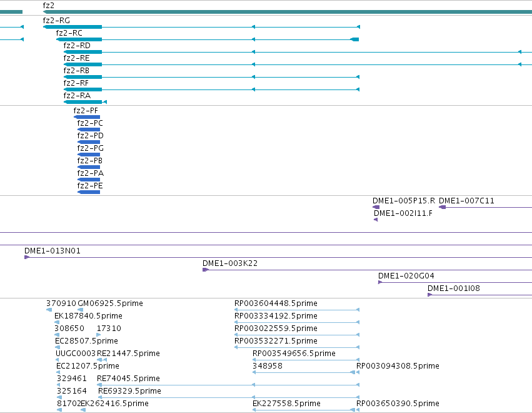532x413 pixels.
Task: Select the fz2-PA protein feature
Action: pyautogui.click(x=89, y=180)
